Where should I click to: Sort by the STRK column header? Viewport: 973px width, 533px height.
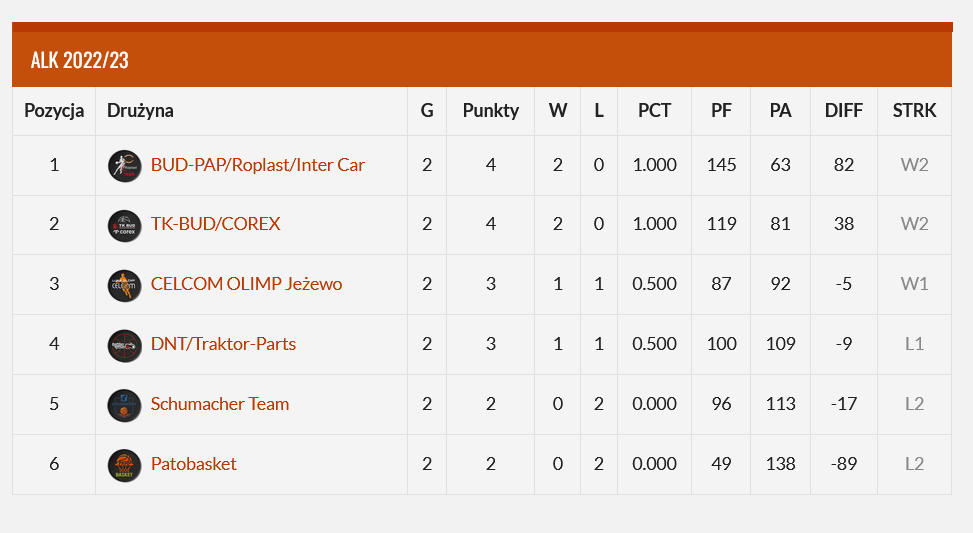point(914,110)
